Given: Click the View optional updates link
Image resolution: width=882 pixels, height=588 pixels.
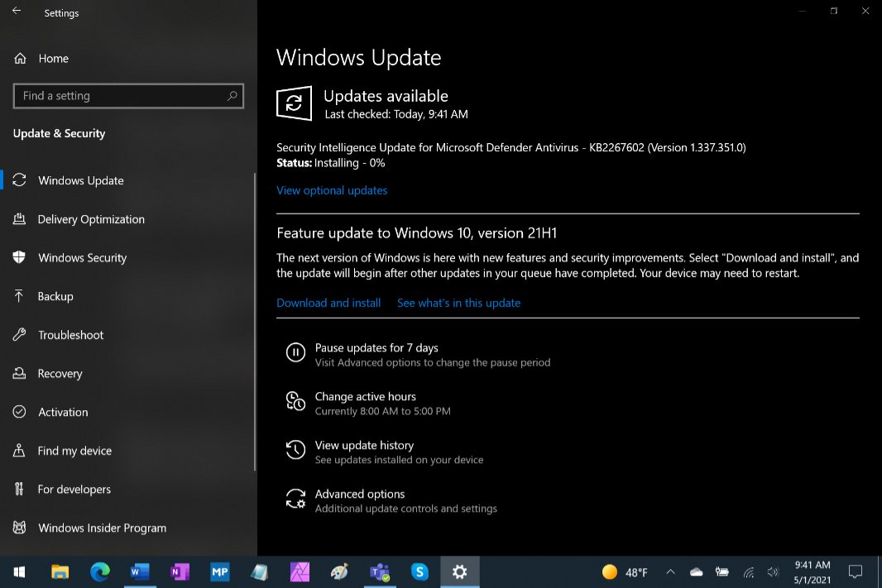Looking at the screenshot, I should tap(332, 190).
